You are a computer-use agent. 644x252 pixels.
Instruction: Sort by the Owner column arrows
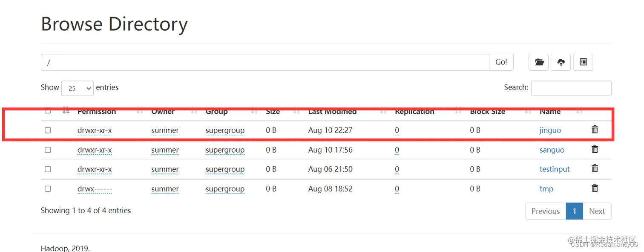pos(194,111)
